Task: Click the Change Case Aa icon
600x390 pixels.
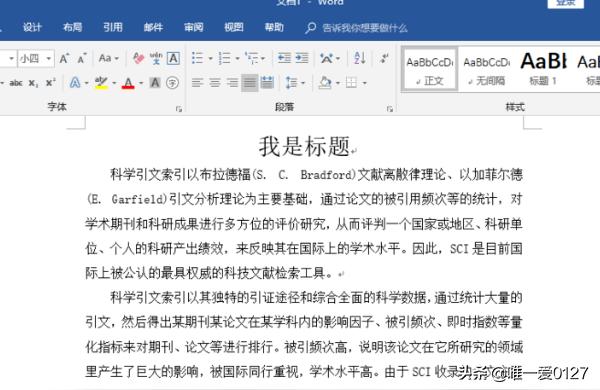Action: point(105,58)
